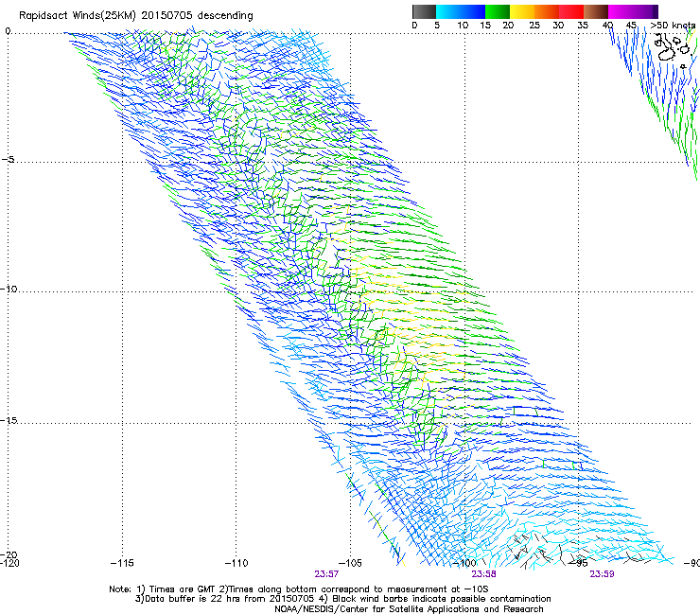Viewport: 700px width, 615px height.
Task: Click the -115 longitude axis label
Action: click(122, 563)
